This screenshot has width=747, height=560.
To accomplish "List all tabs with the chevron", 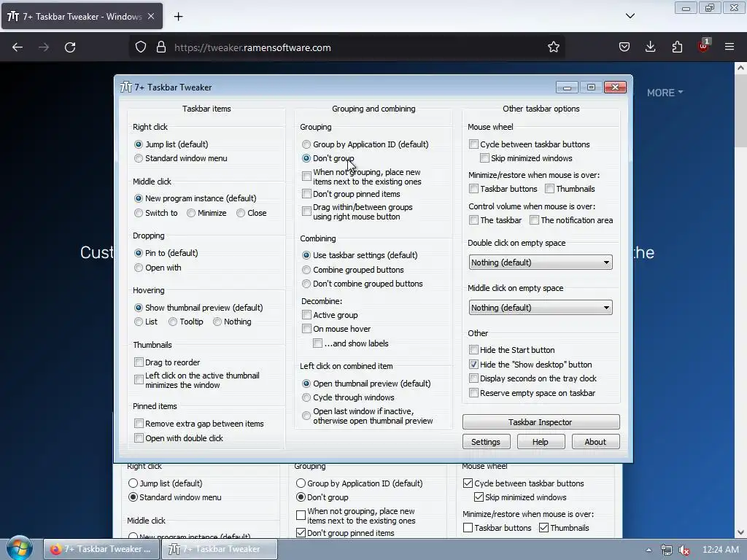I will tap(630, 16).
